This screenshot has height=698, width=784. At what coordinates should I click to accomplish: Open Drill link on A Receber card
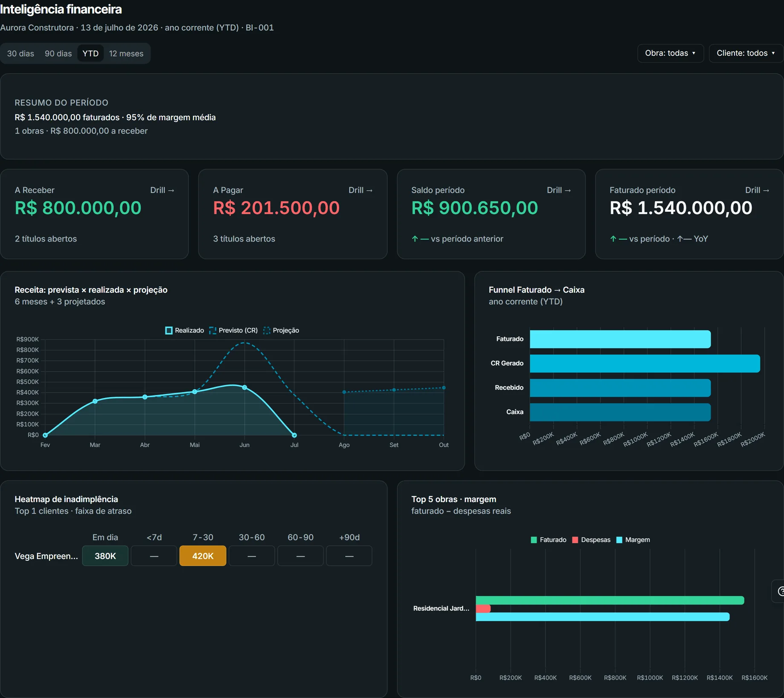click(x=162, y=190)
